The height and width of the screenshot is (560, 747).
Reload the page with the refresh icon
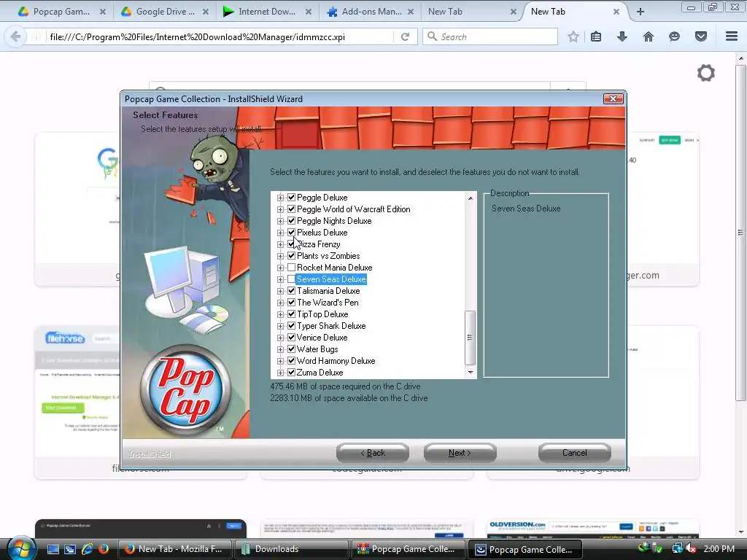click(x=405, y=36)
